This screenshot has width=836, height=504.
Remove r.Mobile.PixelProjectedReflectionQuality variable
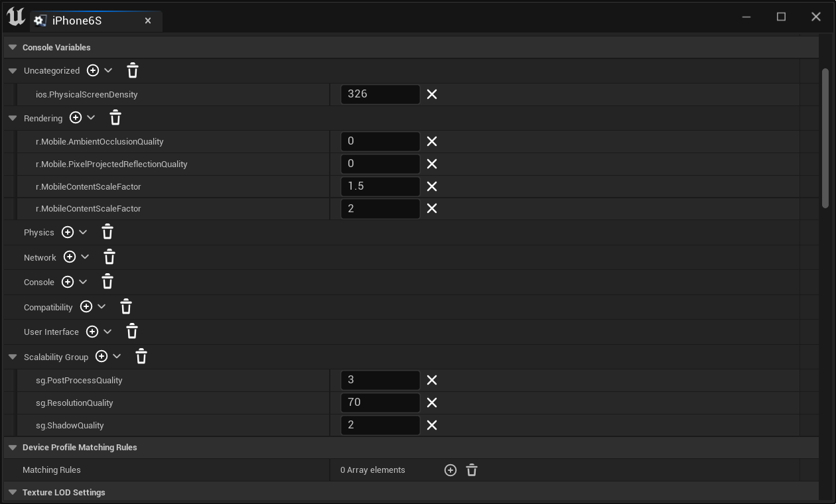point(432,164)
